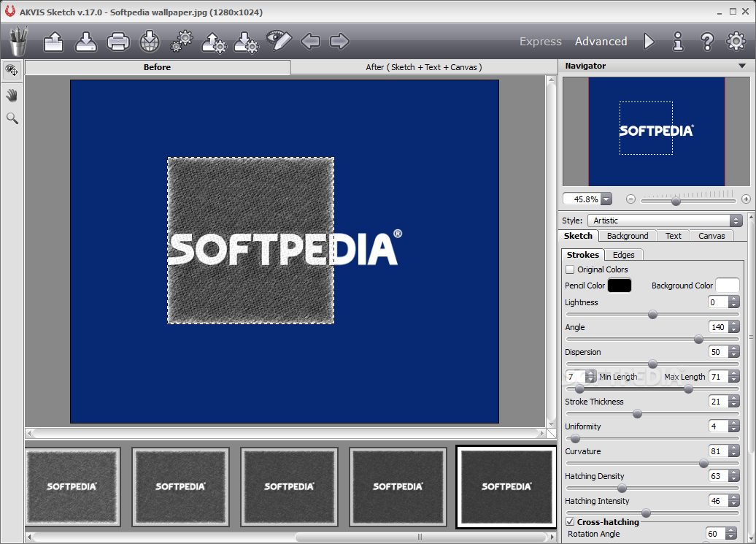756x544 pixels.
Task: Open the zoom percentage dropdown 45.8%
Action: [605, 199]
